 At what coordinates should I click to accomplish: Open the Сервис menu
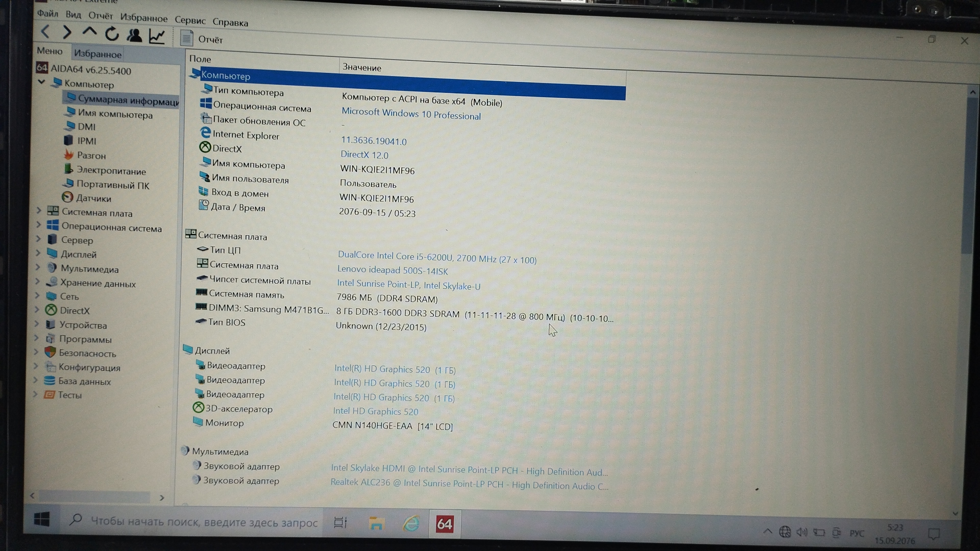pos(190,20)
